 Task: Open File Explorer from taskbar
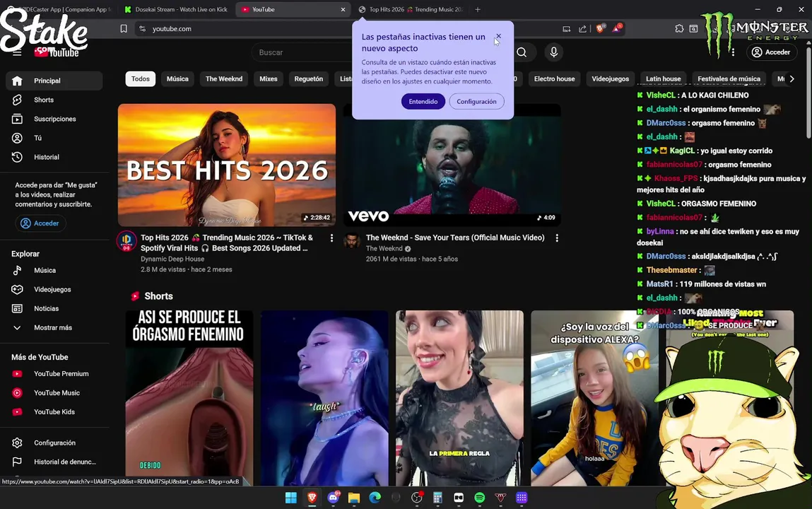point(353,498)
